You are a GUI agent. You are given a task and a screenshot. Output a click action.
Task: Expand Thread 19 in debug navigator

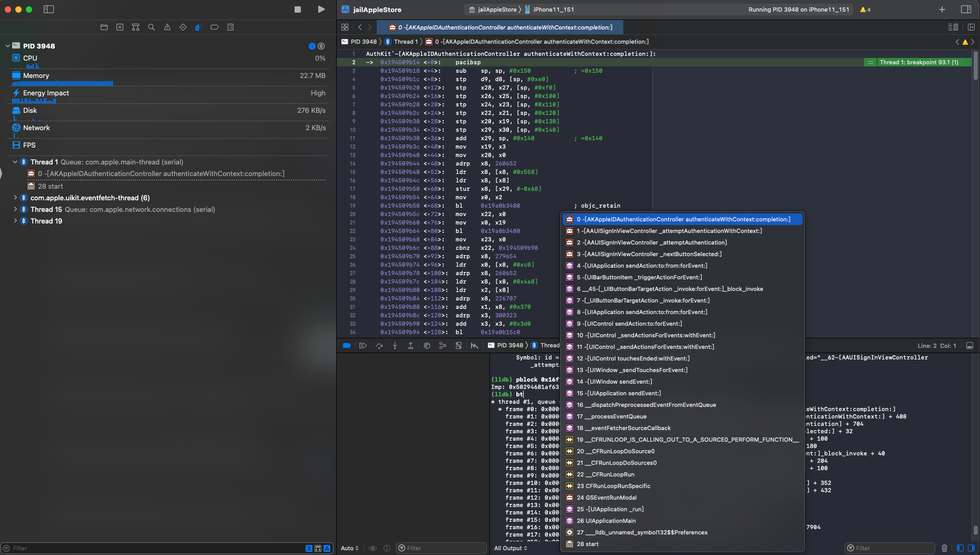coord(15,221)
